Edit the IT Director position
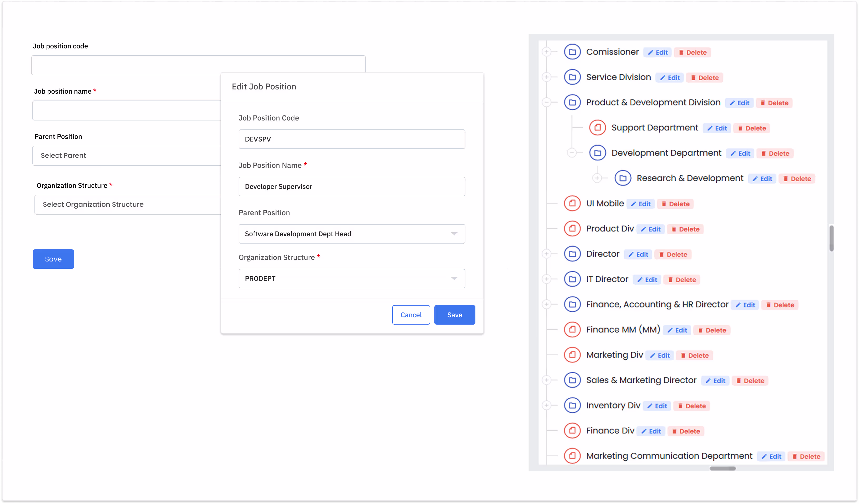Viewport: 859px width, 504px height. pos(647,279)
